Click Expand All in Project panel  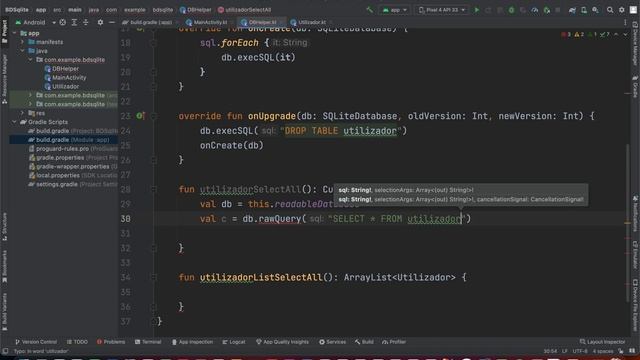coord(74,22)
